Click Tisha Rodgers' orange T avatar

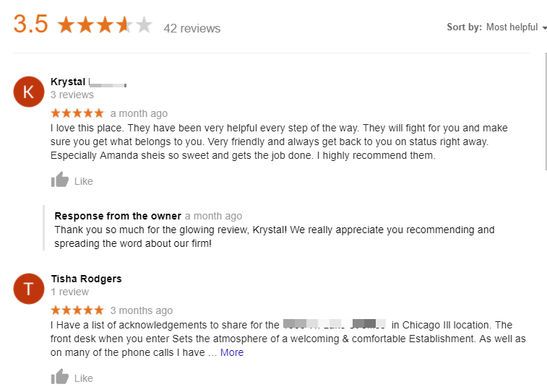[29, 289]
